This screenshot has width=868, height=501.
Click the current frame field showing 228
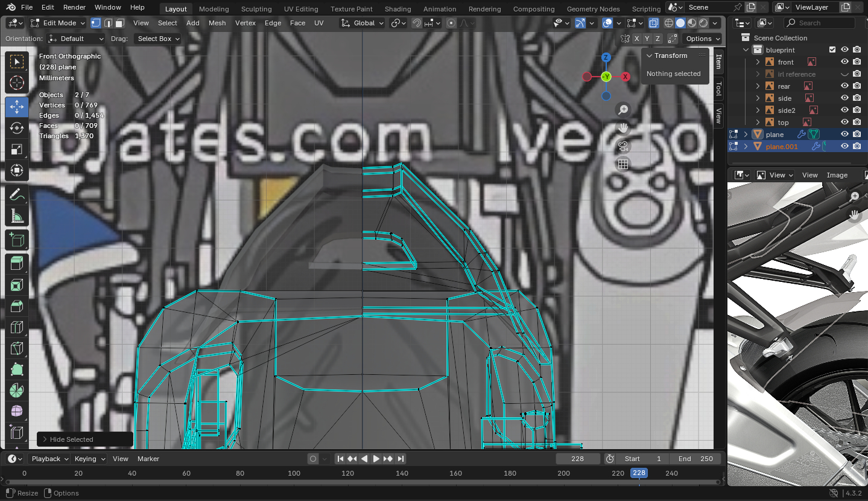click(x=578, y=459)
